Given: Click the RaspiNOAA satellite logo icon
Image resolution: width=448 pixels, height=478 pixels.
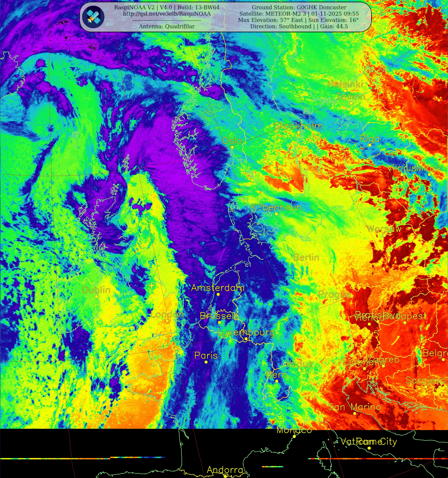Looking at the screenshot, I should click(93, 17).
